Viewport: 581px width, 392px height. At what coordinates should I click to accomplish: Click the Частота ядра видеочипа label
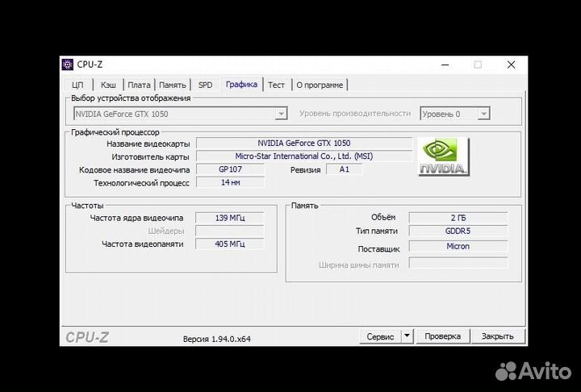coord(136,218)
